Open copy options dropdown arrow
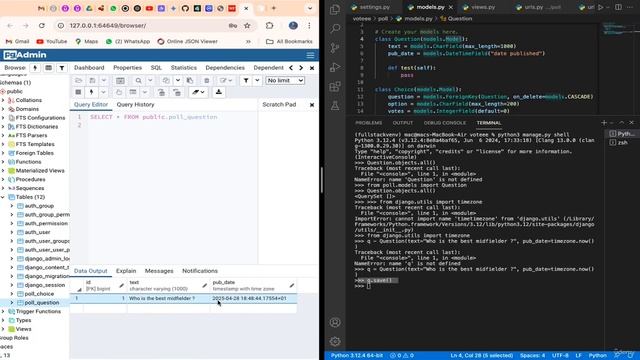Screen dimensions: 640x360 coord(178,80)
